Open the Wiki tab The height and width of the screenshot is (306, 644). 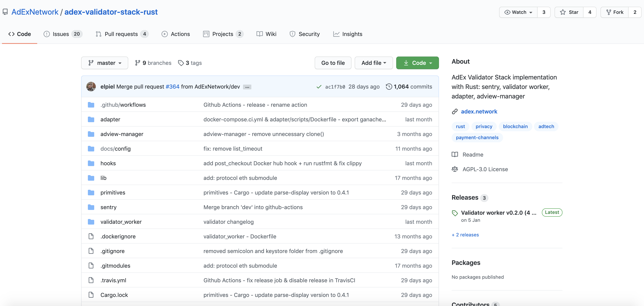(x=267, y=34)
